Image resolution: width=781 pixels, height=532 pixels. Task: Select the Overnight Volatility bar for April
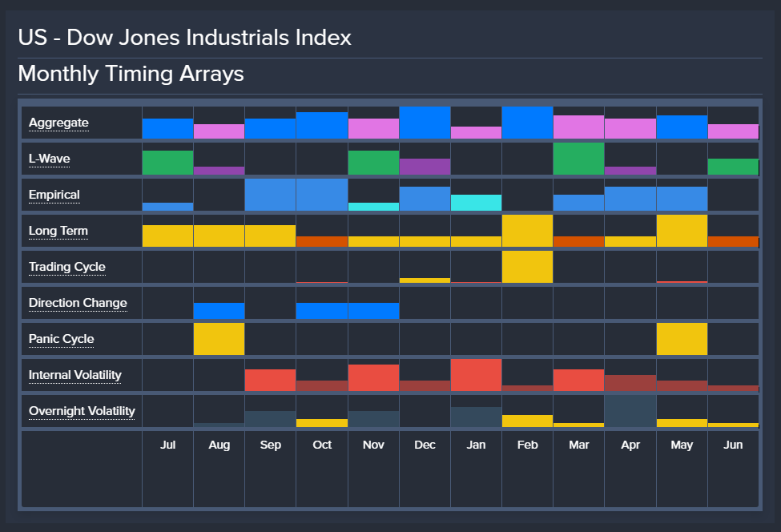pos(630,411)
